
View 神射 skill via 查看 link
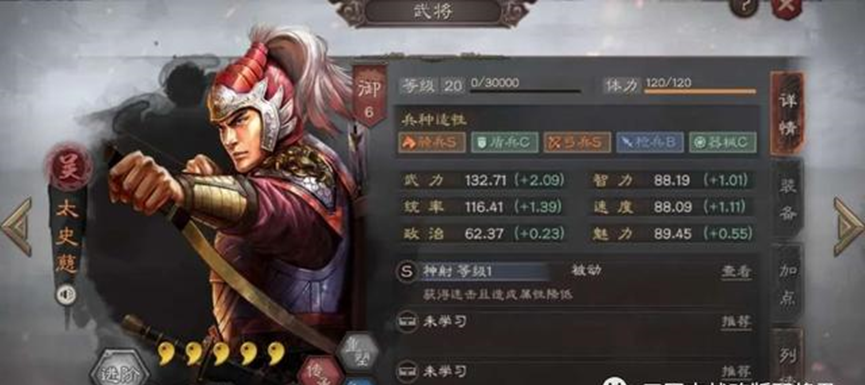point(736,271)
